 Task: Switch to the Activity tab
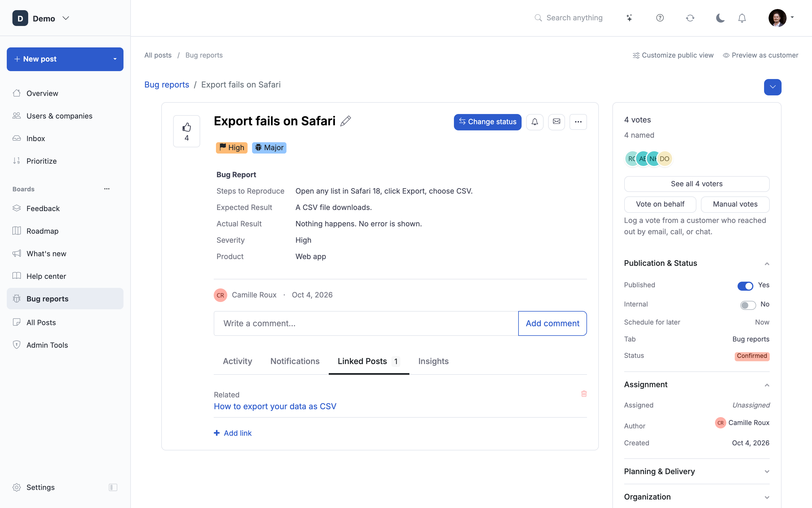pos(238,361)
